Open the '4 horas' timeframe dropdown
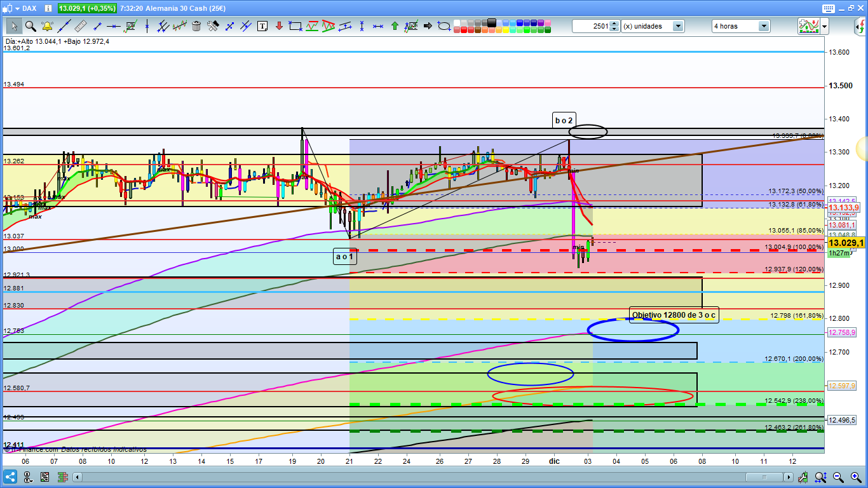This screenshot has height=488, width=868. pos(763,26)
